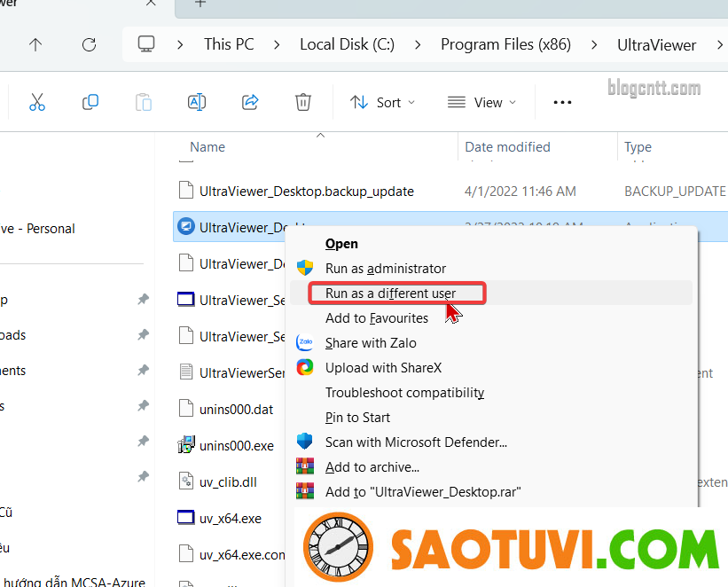Click the UltraViewerSer text document icon
Screen dimensions: 728x587
pyautogui.click(x=186, y=372)
